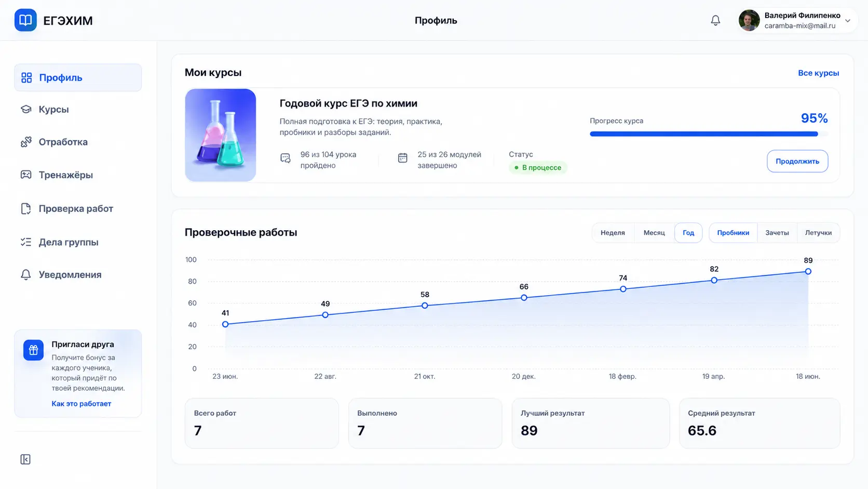Follow the Как это работает link
The image size is (868, 489).
(81, 404)
